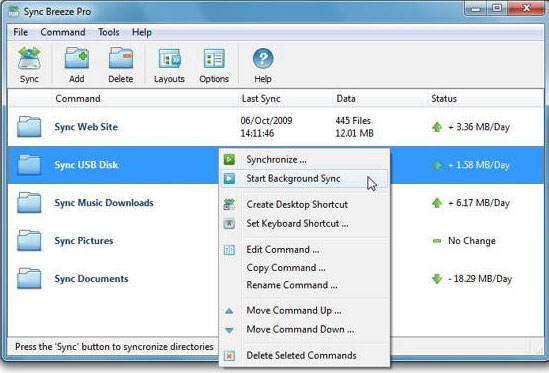The width and height of the screenshot is (549, 373).
Task: Select the Sync Pictures row name
Action: point(84,241)
